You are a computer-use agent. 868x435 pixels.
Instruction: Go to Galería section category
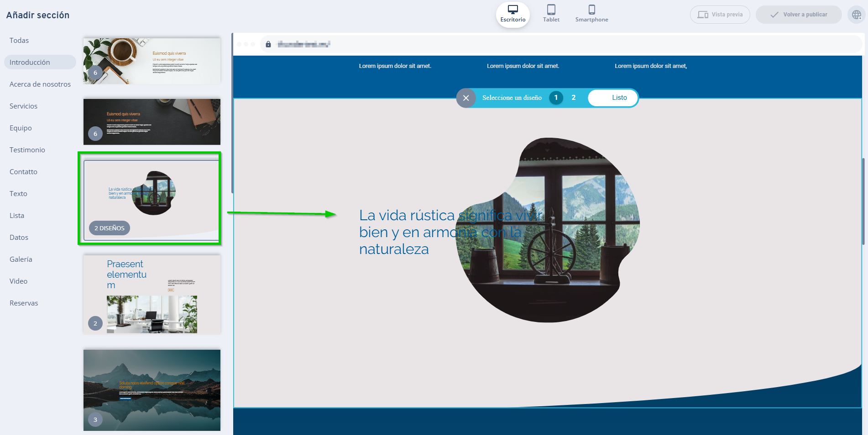click(x=21, y=259)
